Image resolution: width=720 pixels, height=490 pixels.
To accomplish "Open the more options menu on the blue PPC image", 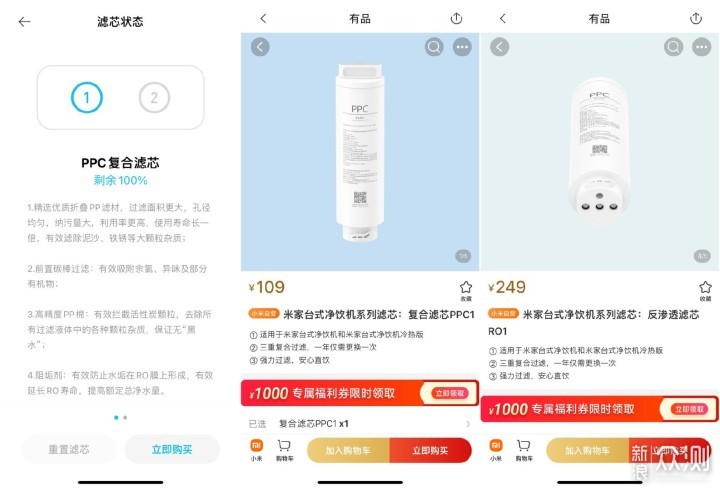I will 462,47.
